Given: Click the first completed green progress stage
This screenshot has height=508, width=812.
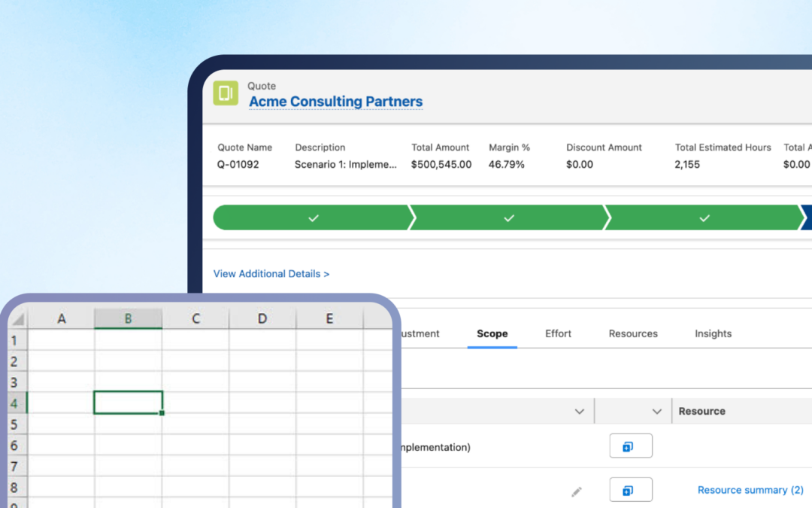Looking at the screenshot, I should coord(313,217).
